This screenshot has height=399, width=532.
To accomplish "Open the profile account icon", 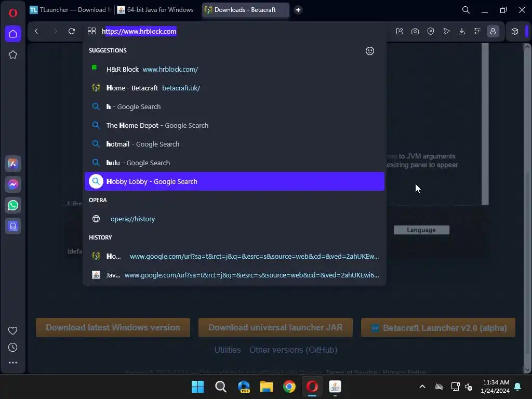I will [x=493, y=31].
